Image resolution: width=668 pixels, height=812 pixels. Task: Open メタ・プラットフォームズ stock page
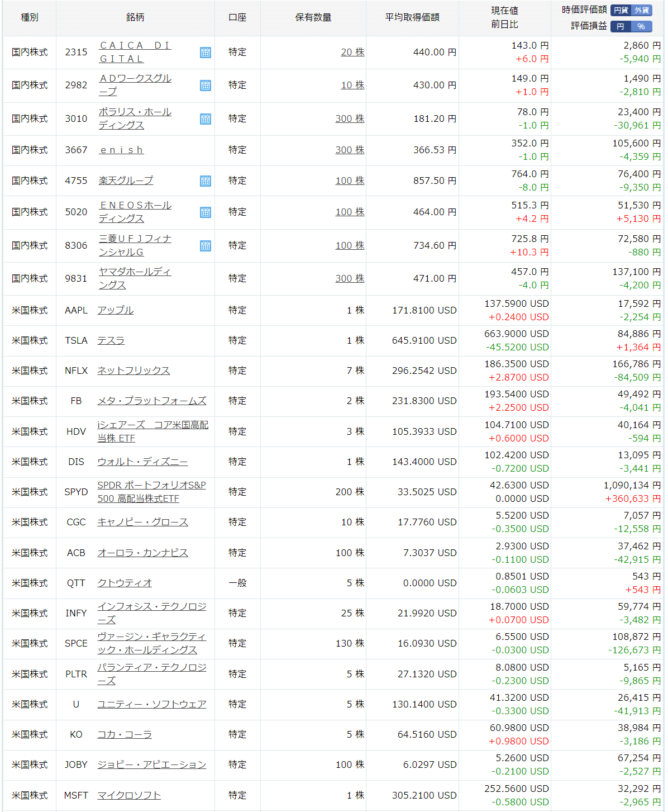[152, 401]
